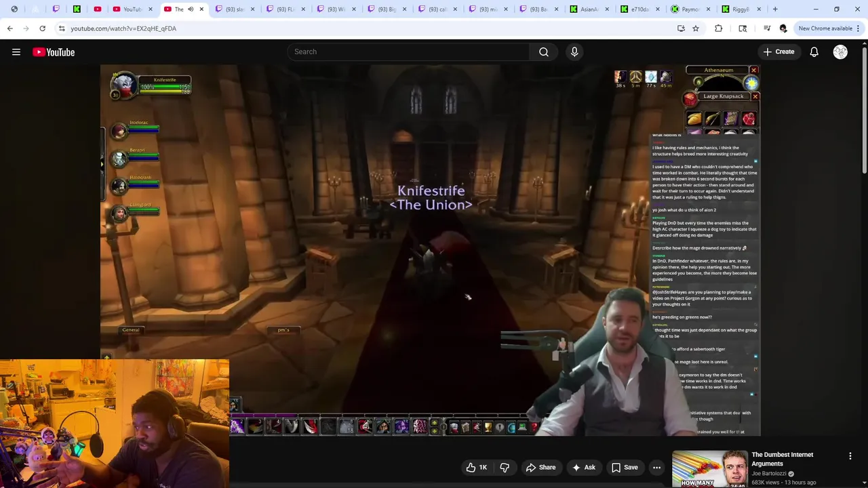Click the Create button

click(778, 52)
